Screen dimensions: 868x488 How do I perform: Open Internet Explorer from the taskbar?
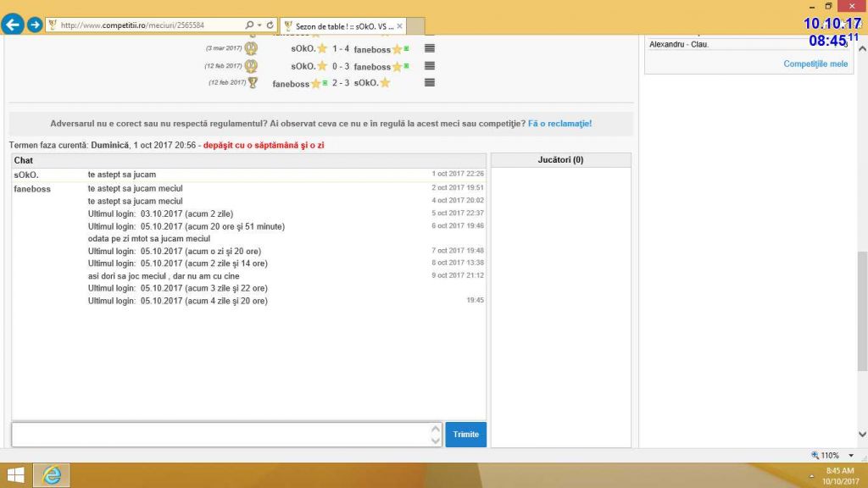click(x=52, y=475)
